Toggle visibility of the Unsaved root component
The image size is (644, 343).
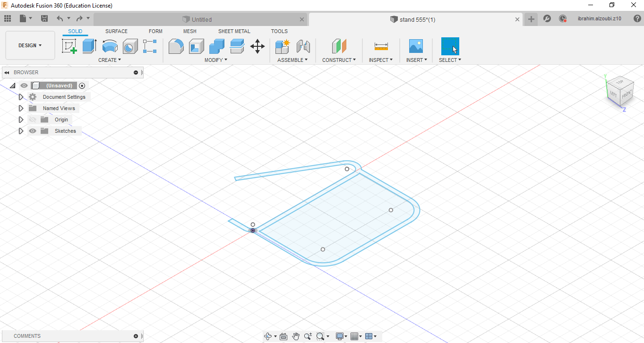pos(24,86)
